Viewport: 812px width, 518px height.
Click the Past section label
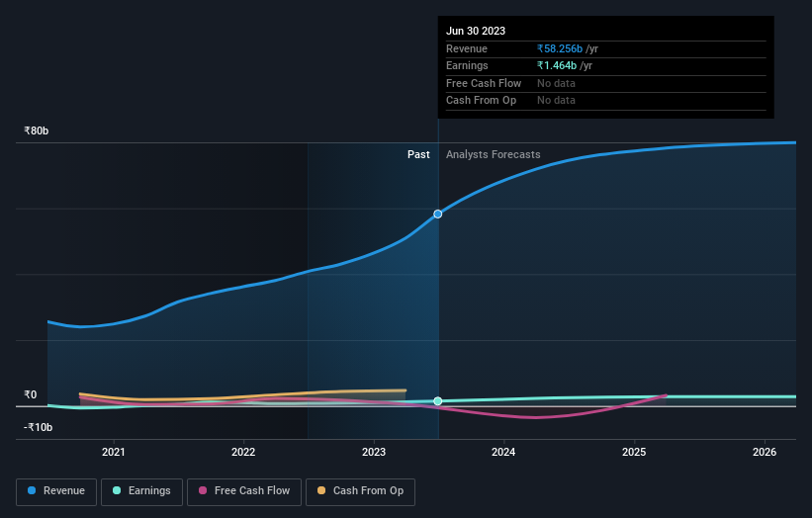tap(418, 154)
